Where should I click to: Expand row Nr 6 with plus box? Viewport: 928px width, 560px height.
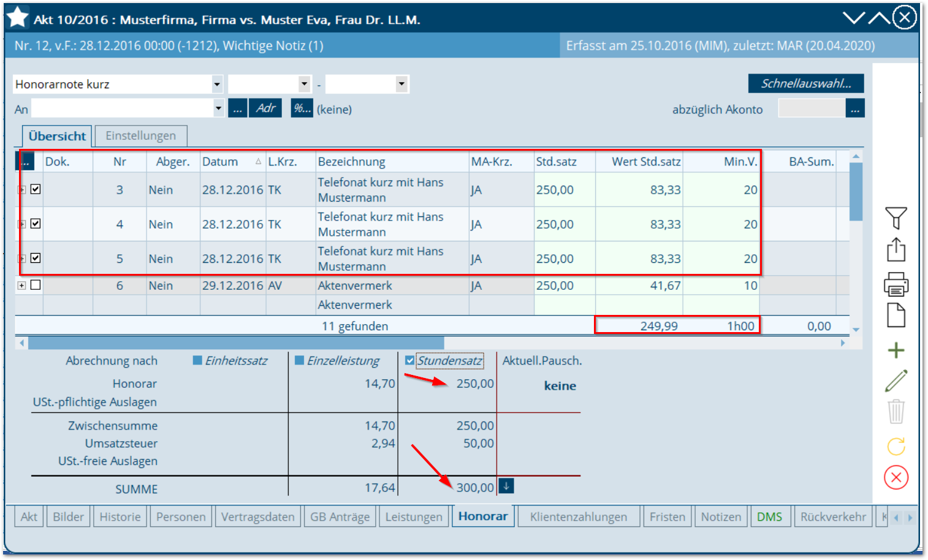click(x=21, y=286)
